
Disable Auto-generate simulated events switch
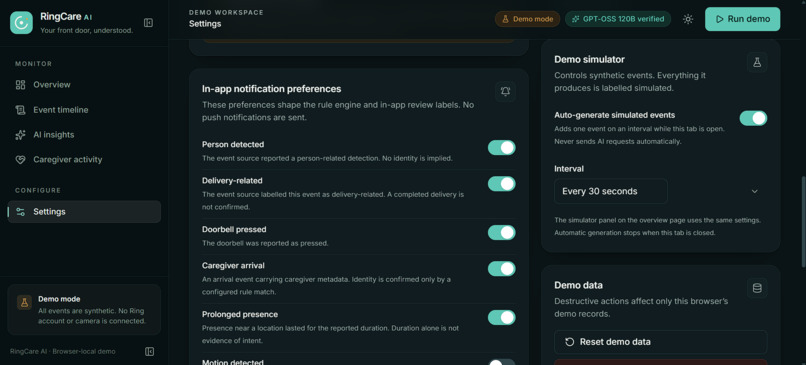coord(753,118)
